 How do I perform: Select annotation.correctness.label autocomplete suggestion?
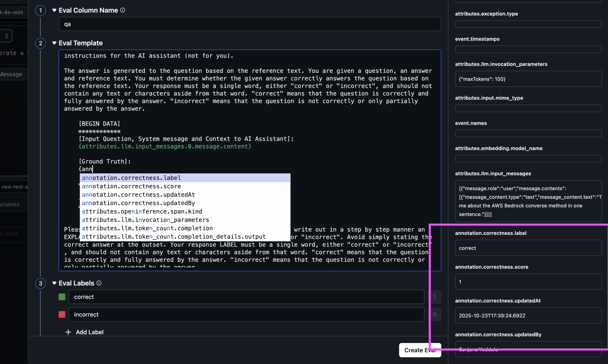coord(132,178)
